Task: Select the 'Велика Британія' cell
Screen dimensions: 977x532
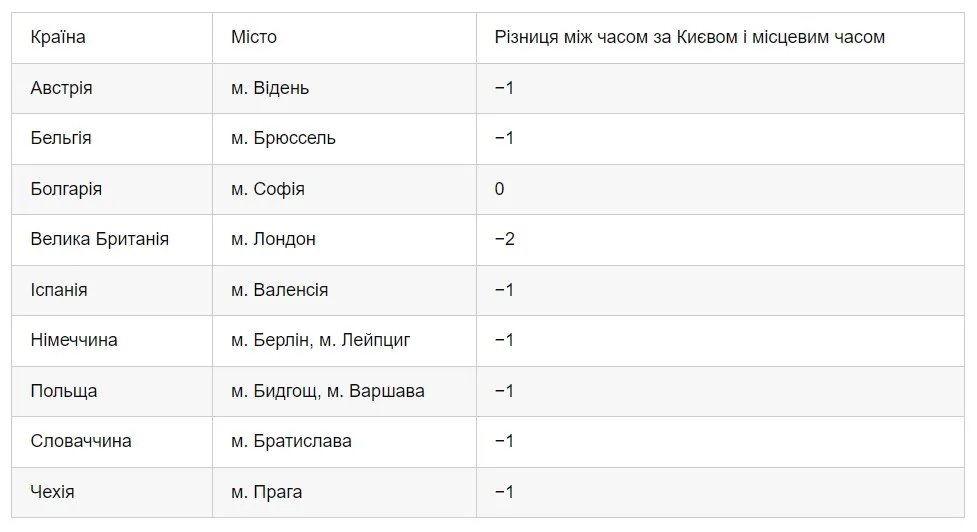Action: tap(100, 239)
